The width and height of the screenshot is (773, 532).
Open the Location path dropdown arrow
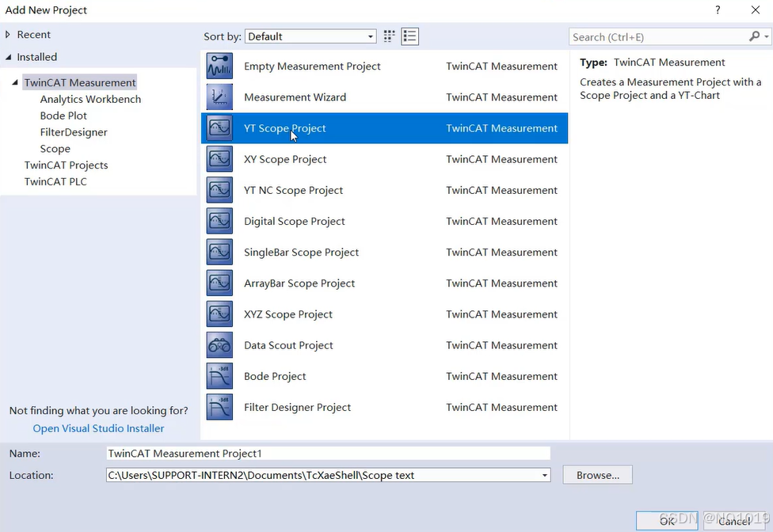544,475
